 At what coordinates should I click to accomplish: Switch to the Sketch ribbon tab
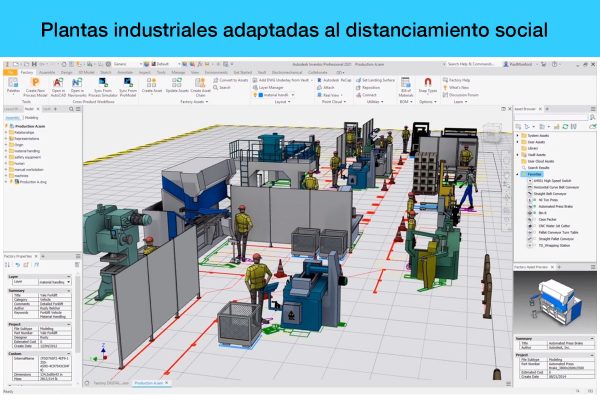click(x=106, y=72)
